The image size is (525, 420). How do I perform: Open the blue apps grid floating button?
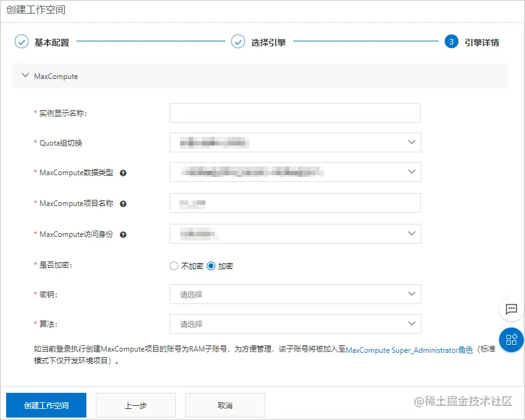[511, 340]
